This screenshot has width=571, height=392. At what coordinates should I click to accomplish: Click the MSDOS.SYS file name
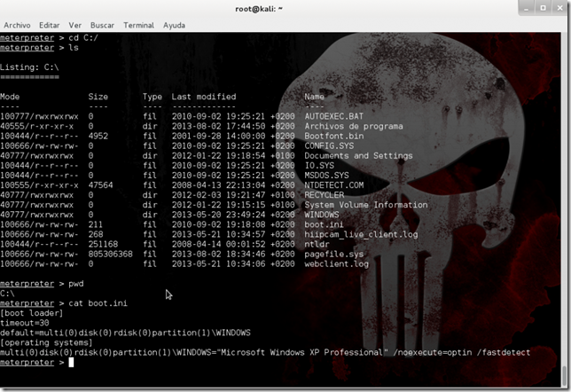(x=326, y=176)
